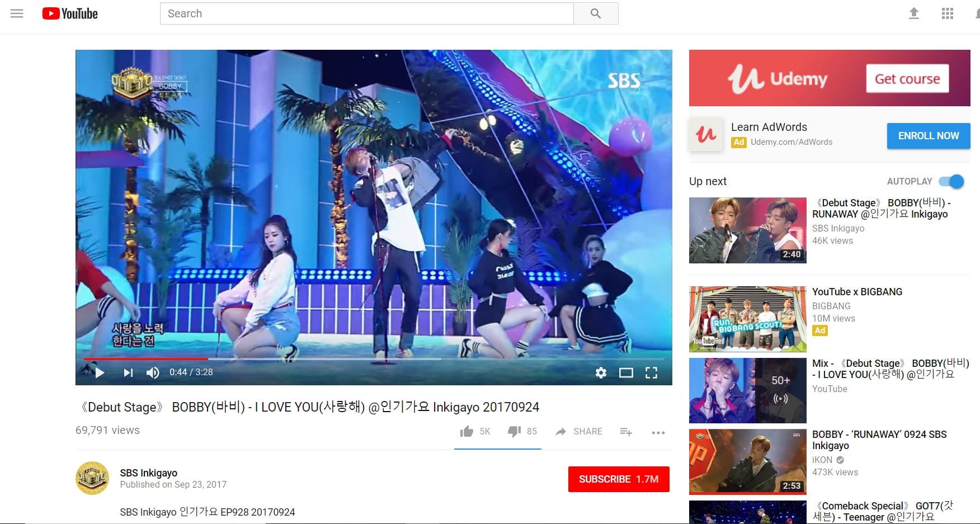Enter fullscreen mode
The image size is (980, 524).
tap(652, 372)
